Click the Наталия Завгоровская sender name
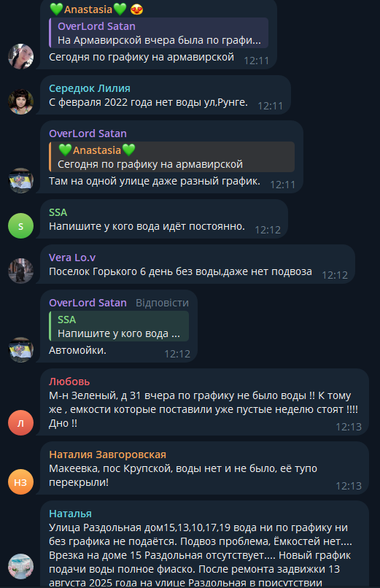380x588 pixels. pos(107,454)
